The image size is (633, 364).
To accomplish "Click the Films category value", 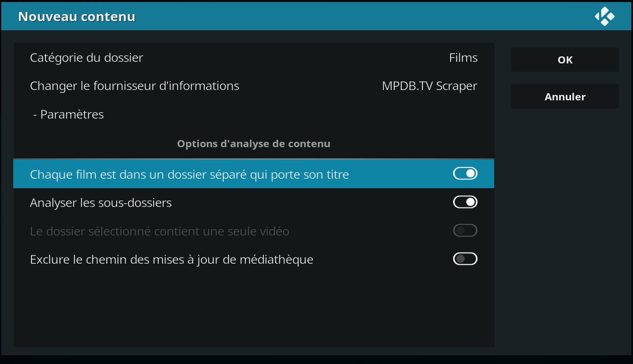I will pos(463,57).
